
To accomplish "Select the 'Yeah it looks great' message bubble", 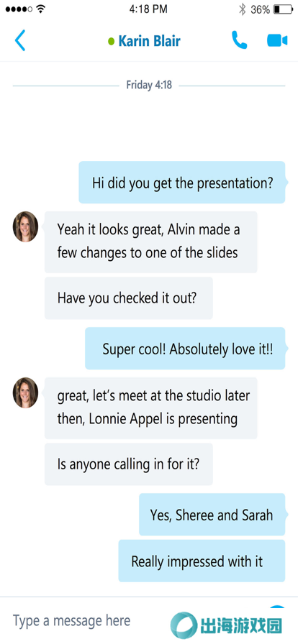I will coord(150,242).
